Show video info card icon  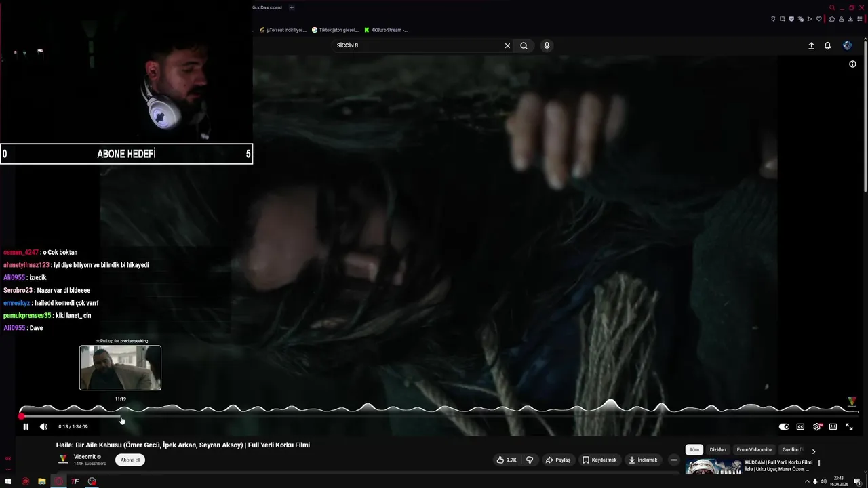coord(852,64)
